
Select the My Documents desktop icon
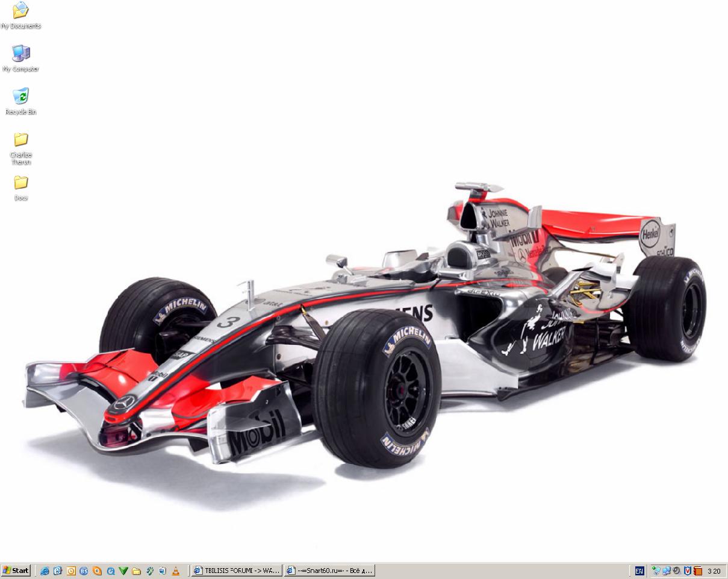tap(20, 14)
